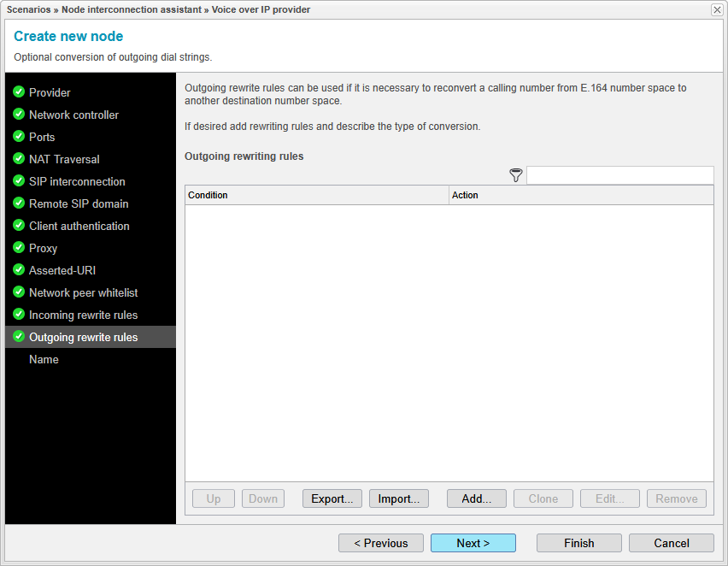Click the filter funnel icon above the table
Viewport: 728px width, 566px height.
[516, 174]
